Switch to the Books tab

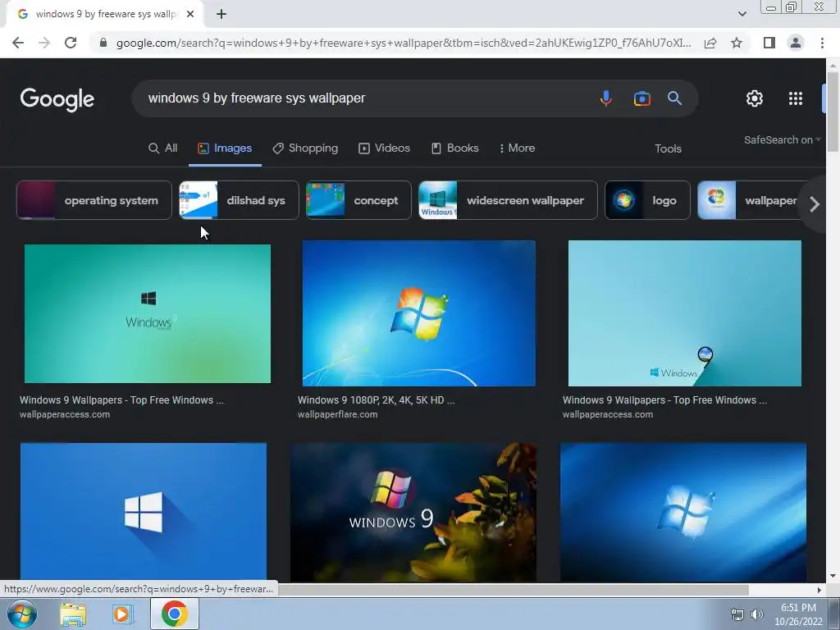point(454,148)
